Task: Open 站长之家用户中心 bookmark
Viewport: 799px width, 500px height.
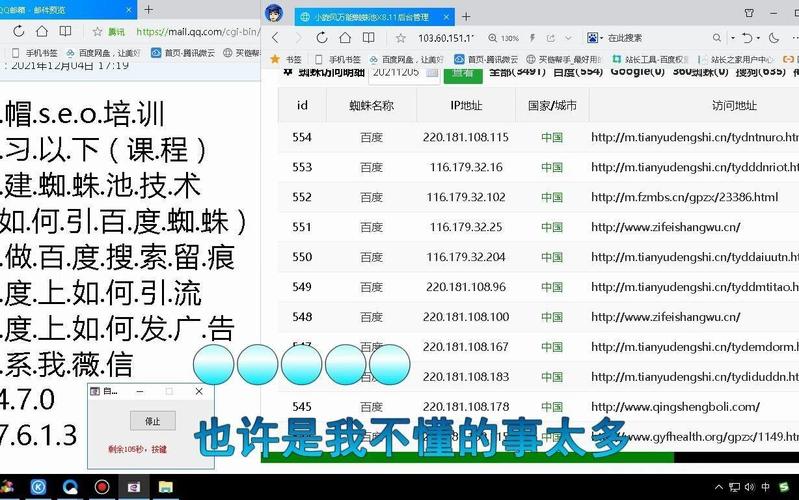Action: coord(736,59)
